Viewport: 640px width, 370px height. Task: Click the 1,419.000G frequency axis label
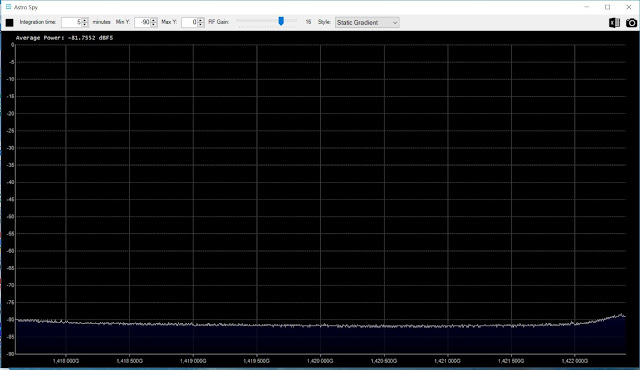(x=193, y=361)
